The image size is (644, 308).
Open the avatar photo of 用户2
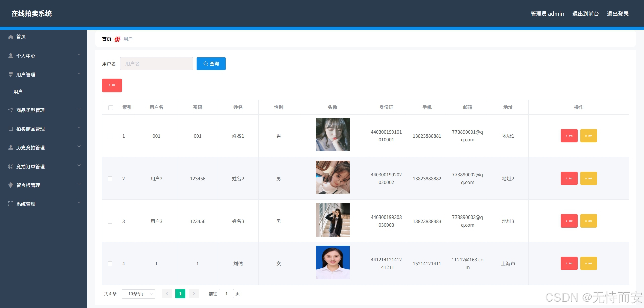click(x=333, y=177)
